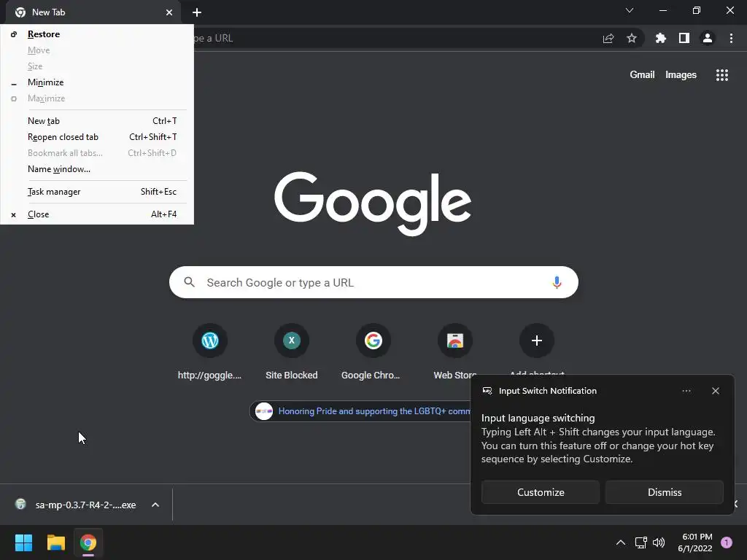
Task: Click the Chrome taskbar icon
Action: [88, 542]
